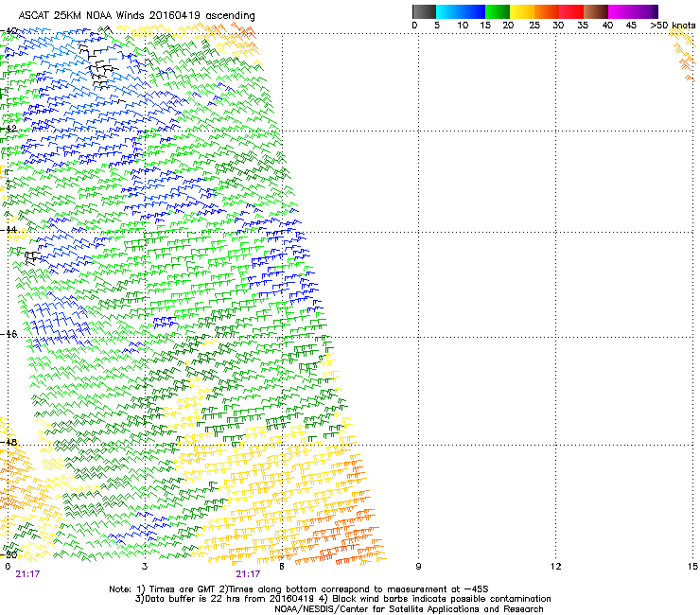Click the '35' legend speed label
The width and height of the screenshot is (700, 615).
tap(583, 26)
